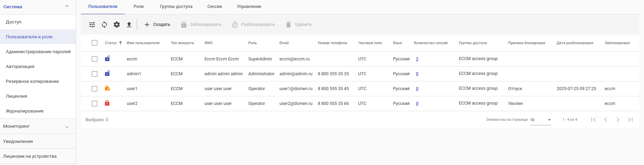The width and height of the screenshot is (644, 165).
Task: Refresh the users table
Action: 104,25
